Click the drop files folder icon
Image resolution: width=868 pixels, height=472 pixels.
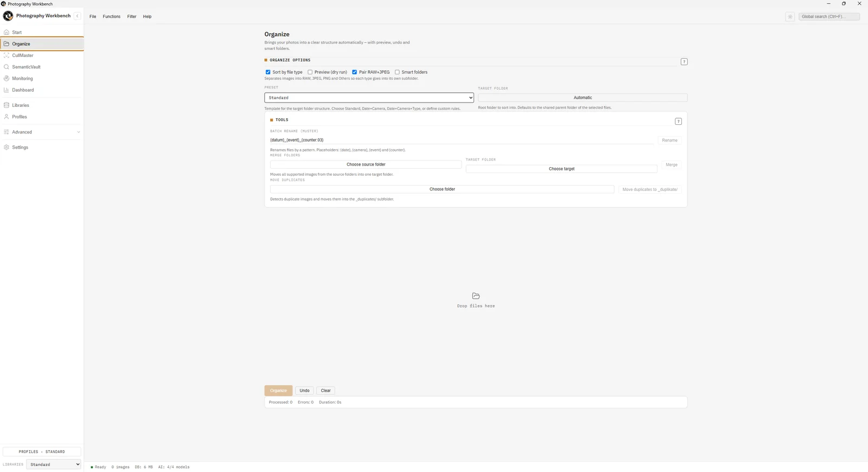(x=476, y=296)
